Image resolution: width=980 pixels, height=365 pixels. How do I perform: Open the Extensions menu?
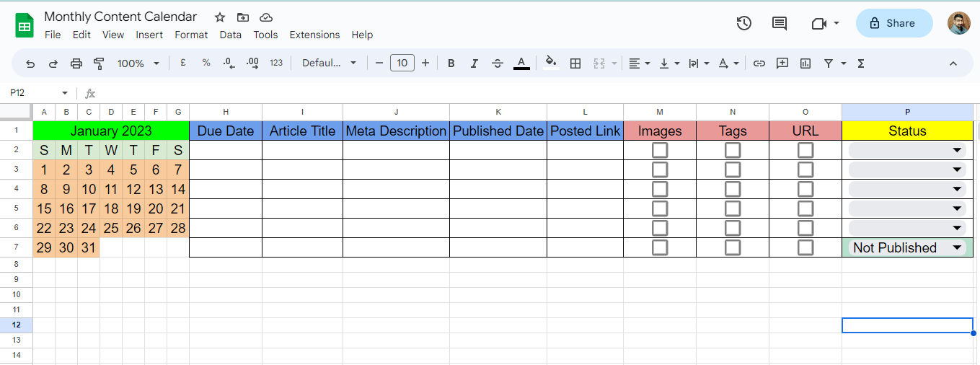click(314, 35)
